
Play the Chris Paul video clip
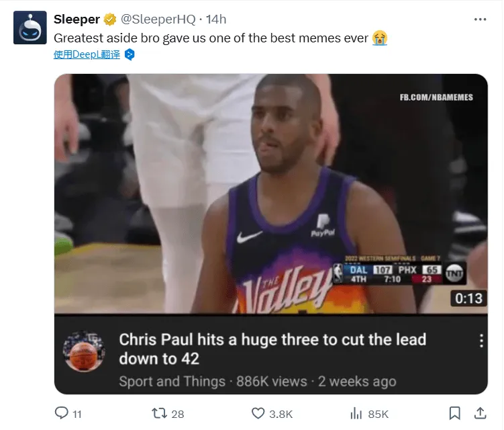click(x=270, y=193)
